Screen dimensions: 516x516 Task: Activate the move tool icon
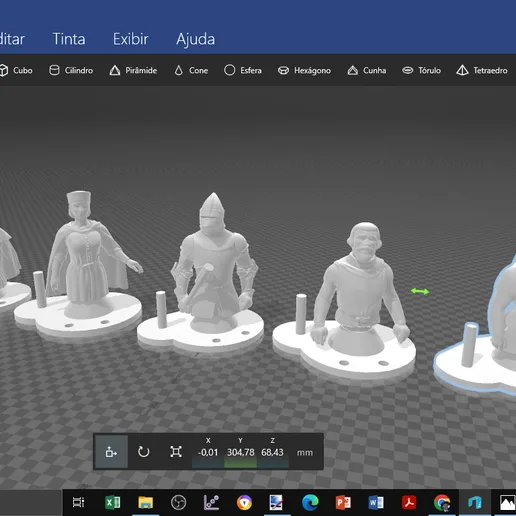[x=111, y=452]
